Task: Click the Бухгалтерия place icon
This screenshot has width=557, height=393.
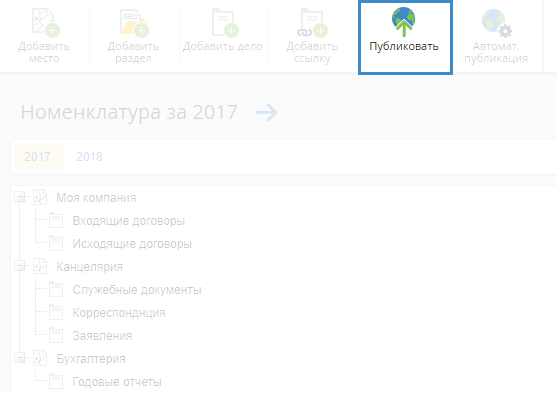Action: pyautogui.click(x=40, y=358)
